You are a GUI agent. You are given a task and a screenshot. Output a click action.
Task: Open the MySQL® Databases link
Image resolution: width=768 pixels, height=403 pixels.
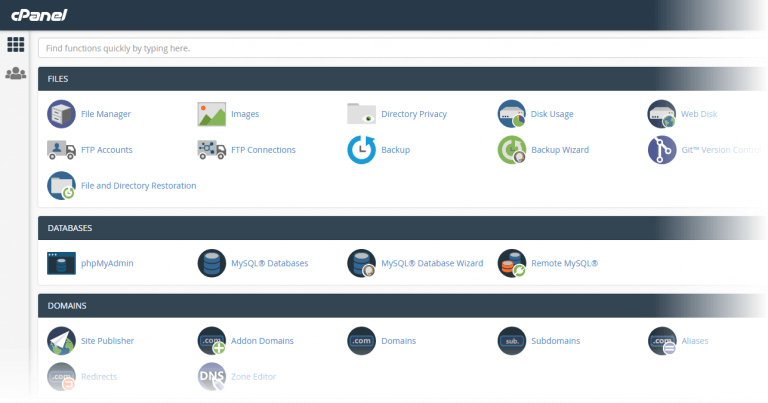click(x=270, y=263)
